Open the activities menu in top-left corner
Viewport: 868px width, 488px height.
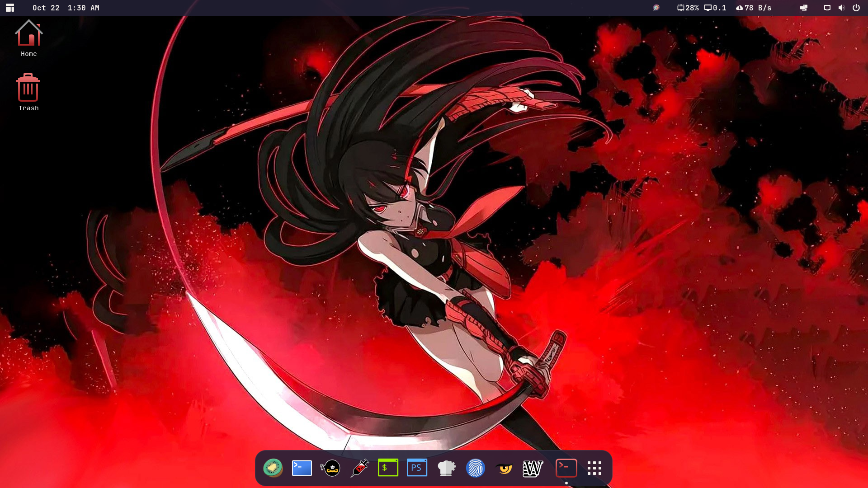pyautogui.click(x=10, y=8)
